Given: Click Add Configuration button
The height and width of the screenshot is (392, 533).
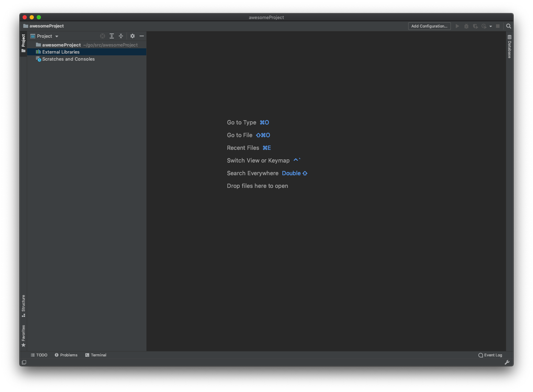Looking at the screenshot, I should click(429, 26).
